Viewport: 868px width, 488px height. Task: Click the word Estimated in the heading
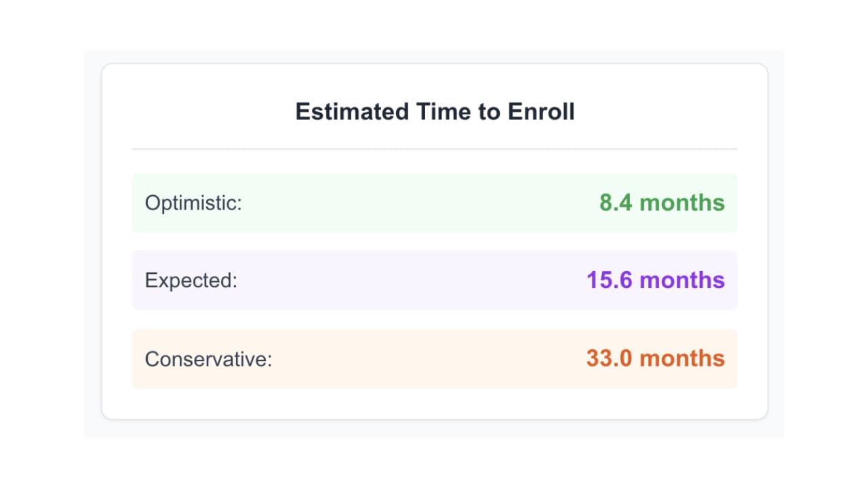pos(352,112)
